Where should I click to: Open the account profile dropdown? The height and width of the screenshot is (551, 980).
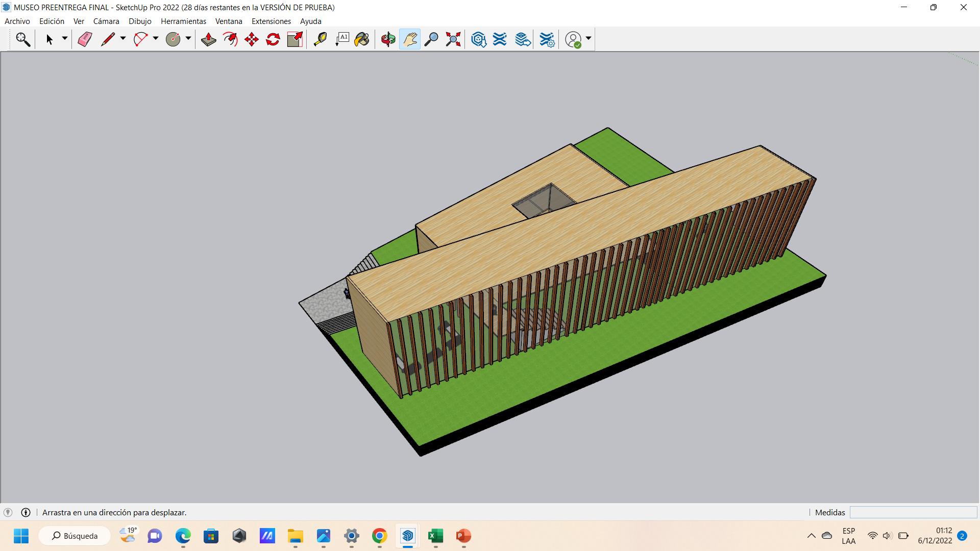point(589,39)
